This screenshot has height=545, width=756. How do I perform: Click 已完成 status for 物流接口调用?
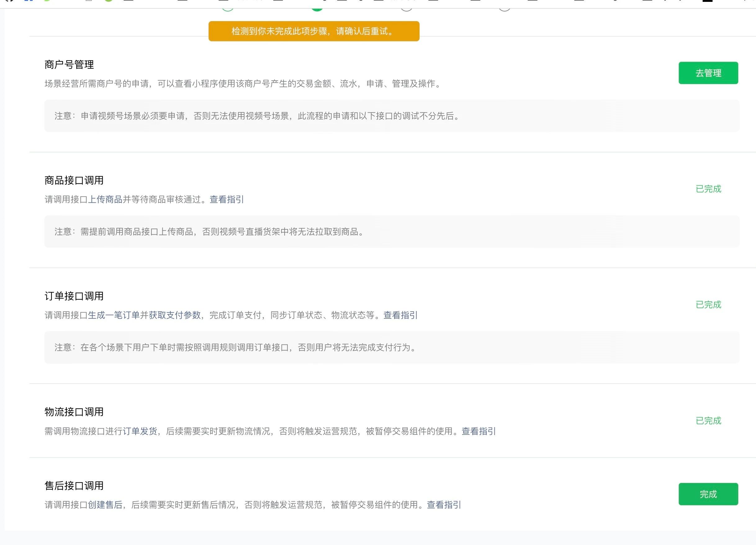point(708,421)
